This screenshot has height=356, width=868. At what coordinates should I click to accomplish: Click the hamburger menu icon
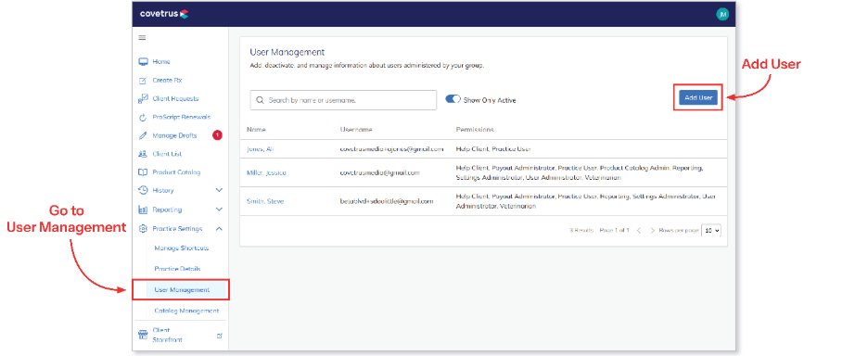click(142, 38)
